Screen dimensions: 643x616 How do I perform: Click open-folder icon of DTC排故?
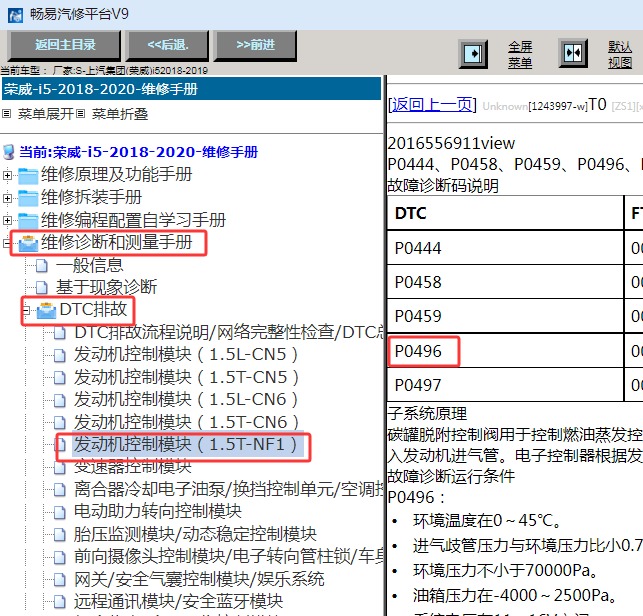(46, 310)
